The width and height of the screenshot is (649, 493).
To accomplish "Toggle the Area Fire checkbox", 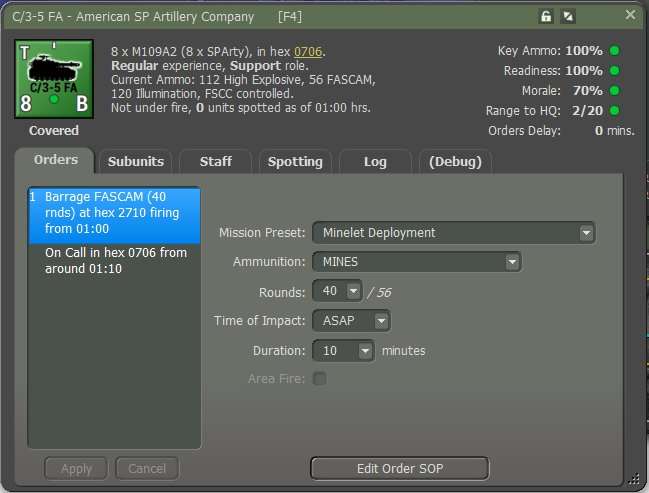I will [320, 379].
